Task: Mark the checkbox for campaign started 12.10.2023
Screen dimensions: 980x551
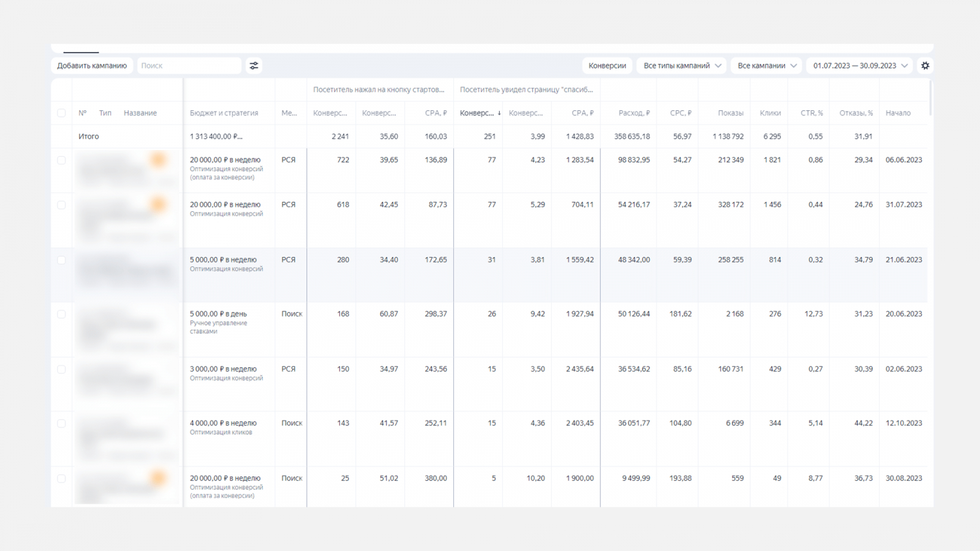Action: pyautogui.click(x=61, y=424)
